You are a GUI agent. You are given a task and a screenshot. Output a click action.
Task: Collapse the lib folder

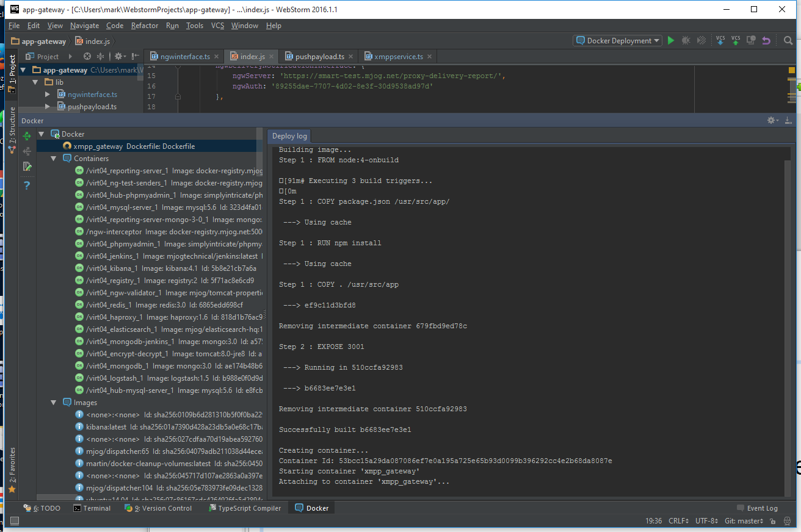tap(35, 82)
